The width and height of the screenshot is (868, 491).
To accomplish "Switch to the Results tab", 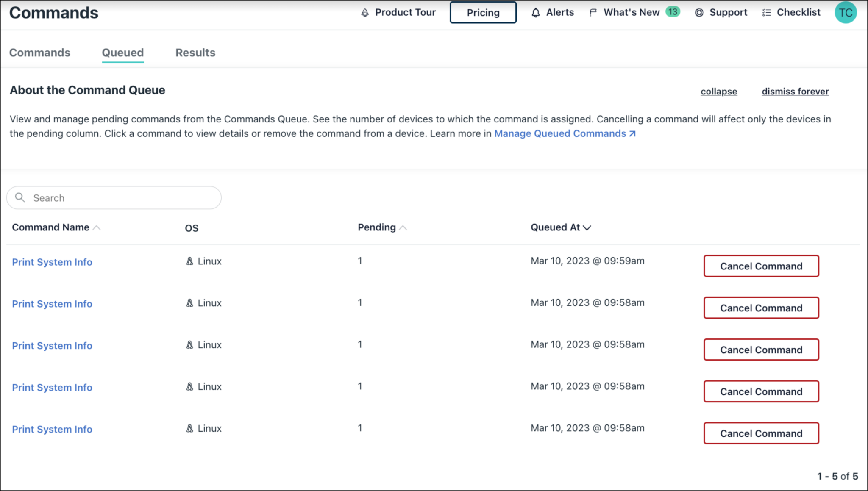I will click(195, 53).
